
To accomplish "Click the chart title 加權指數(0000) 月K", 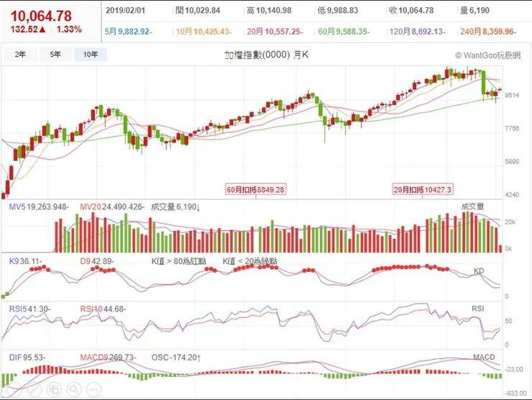I will click(266, 55).
